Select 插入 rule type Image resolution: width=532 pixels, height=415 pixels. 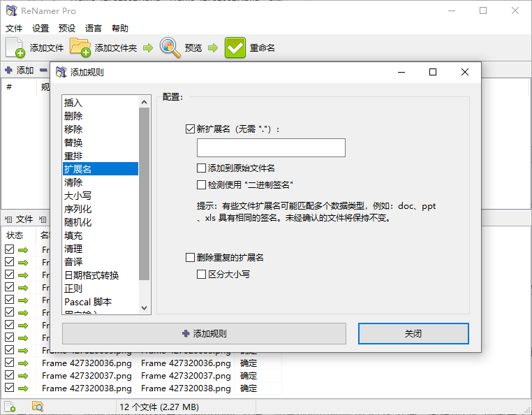point(101,103)
